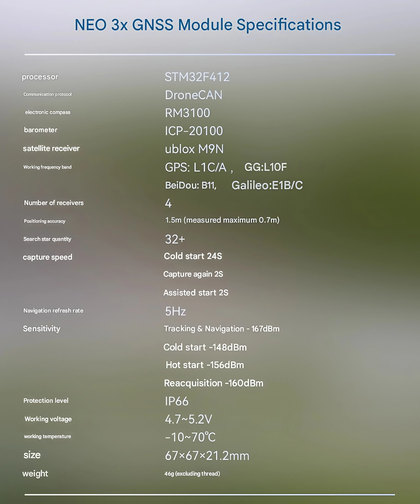Click "1.5m (measured maximum 0.7m)" value

(222, 220)
